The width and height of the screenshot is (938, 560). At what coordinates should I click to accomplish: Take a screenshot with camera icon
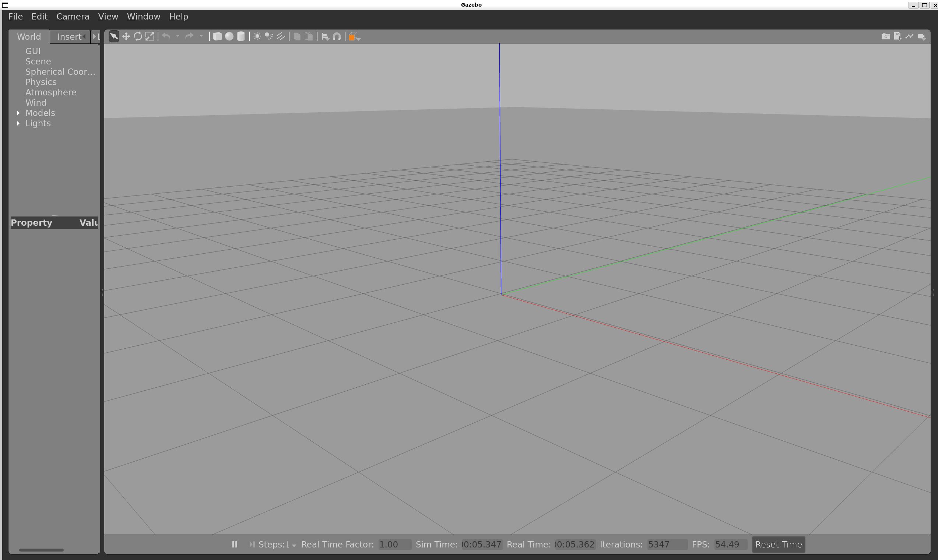click(x=886, y=36)
